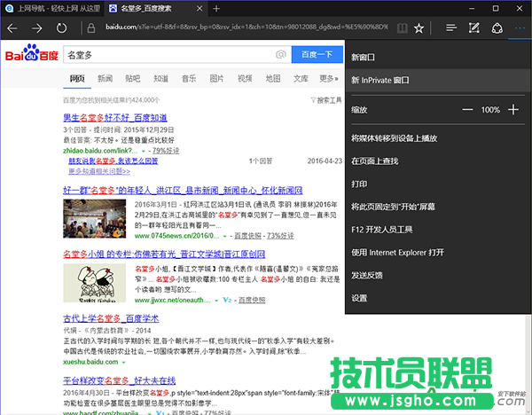Close the 名堂多_百度搜索 tab

click(199, 9)
